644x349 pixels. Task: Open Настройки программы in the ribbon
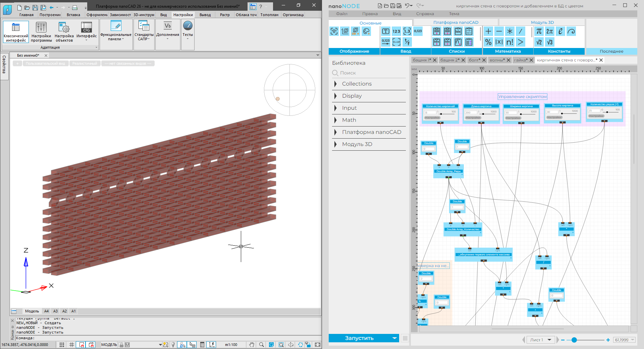coord(41,32)
